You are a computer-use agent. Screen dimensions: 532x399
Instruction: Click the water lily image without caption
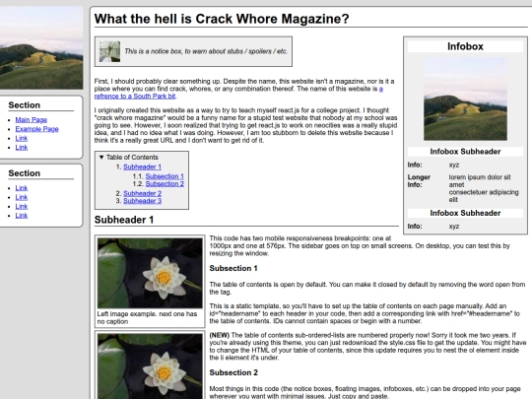pos(150,366)
